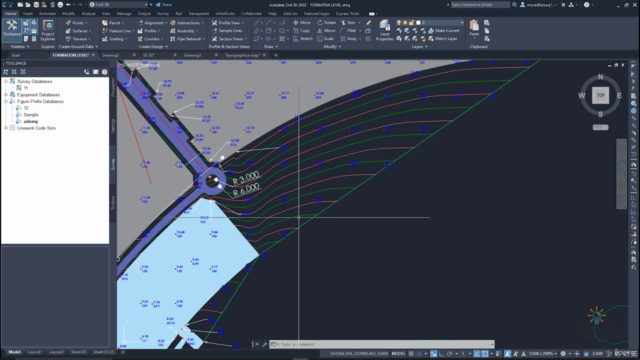This screenshot has height=360, width=640.
Task: Select the Copy tool in Modify panel
Action: tap(302, 31)
